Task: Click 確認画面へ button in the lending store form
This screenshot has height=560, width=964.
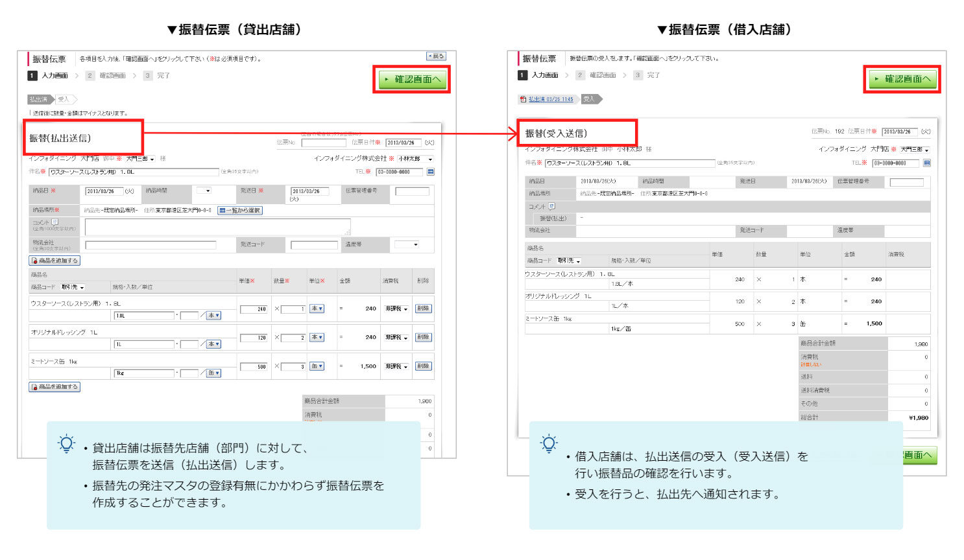Action: click(411, 79)
